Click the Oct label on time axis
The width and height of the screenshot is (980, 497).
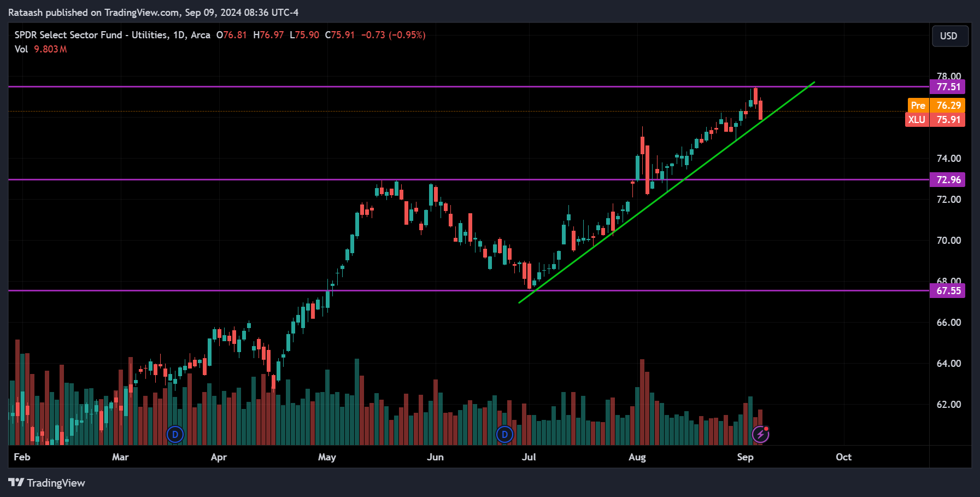point(843,457)
